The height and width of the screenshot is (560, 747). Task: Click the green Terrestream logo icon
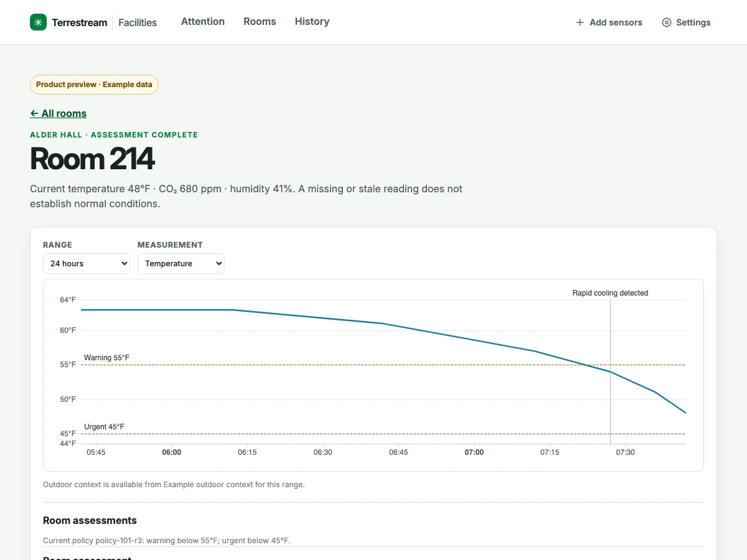[38, 22]
